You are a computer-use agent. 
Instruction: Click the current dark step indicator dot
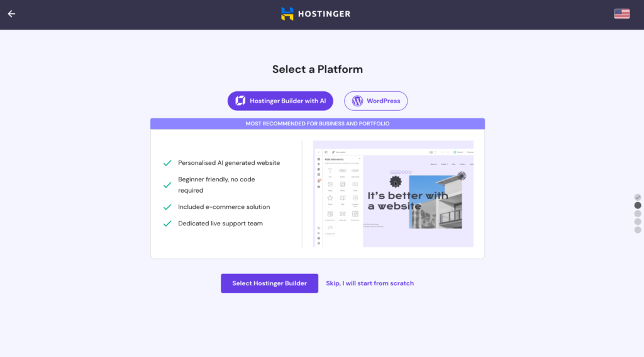coord(638,205)
